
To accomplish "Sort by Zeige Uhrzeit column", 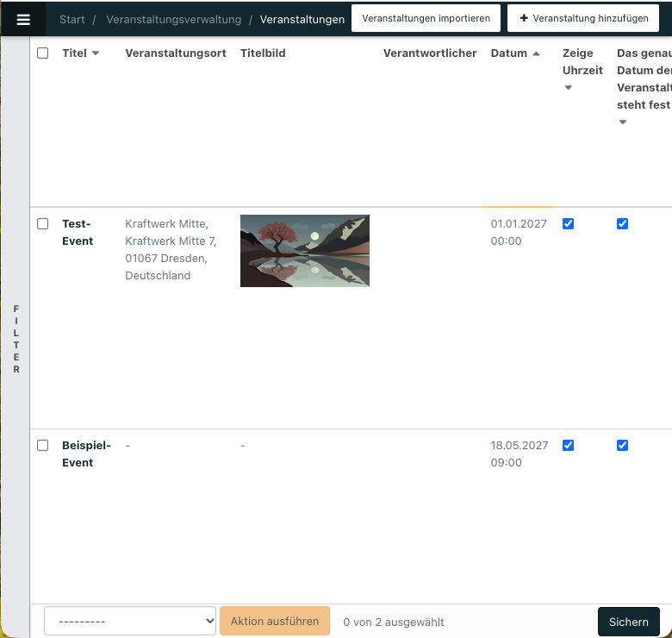I will tap(582, 62).
